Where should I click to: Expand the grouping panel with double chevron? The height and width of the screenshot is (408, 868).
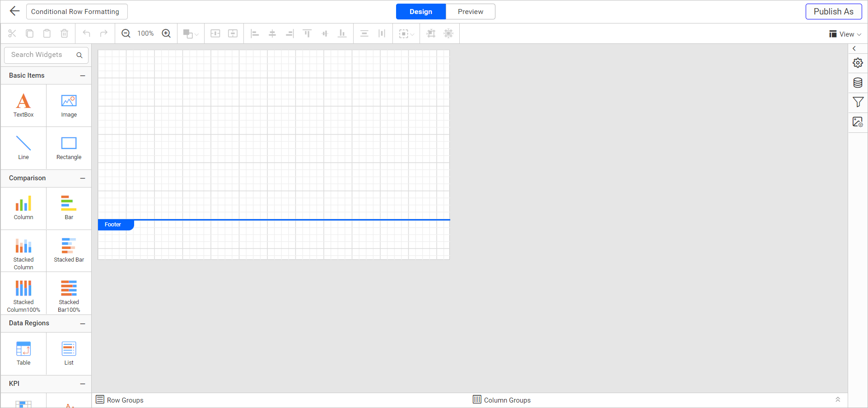click(x=838, y=400)
